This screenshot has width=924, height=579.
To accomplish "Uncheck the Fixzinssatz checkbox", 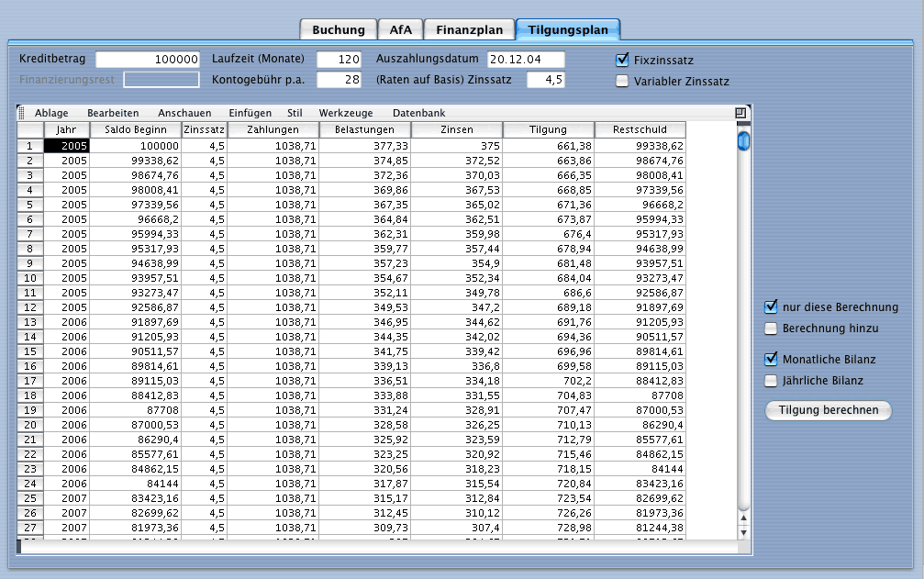I will click(x=622, y=60).
